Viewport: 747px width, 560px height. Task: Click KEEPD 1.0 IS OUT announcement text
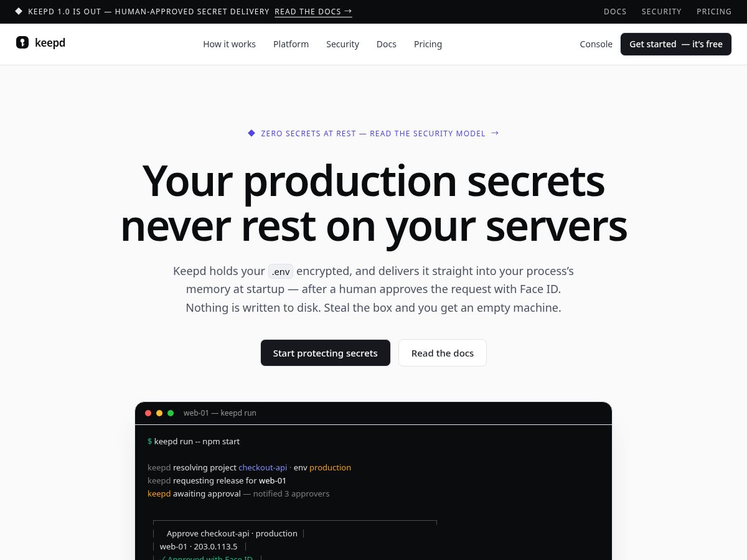pos(149,12)
